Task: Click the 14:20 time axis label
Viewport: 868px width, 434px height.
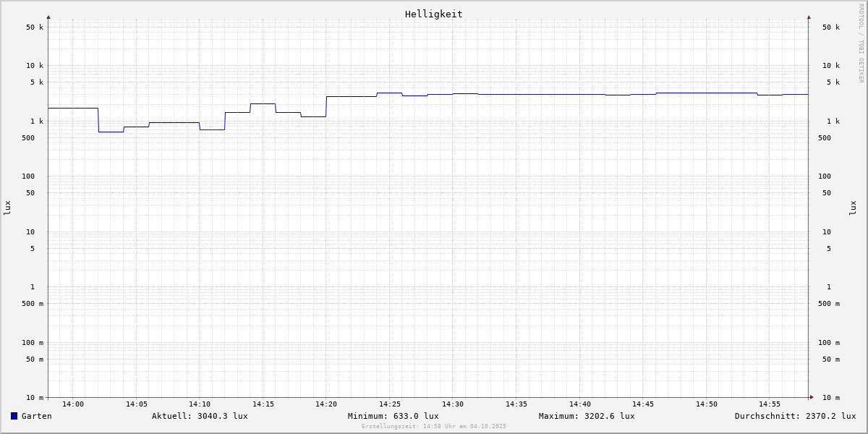Action: [x=326, y=404]
